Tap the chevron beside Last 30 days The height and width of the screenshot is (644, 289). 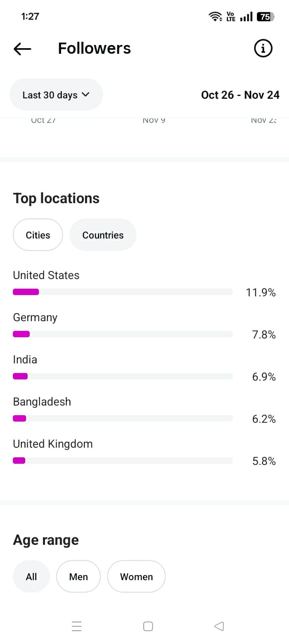tap(85, 95)
